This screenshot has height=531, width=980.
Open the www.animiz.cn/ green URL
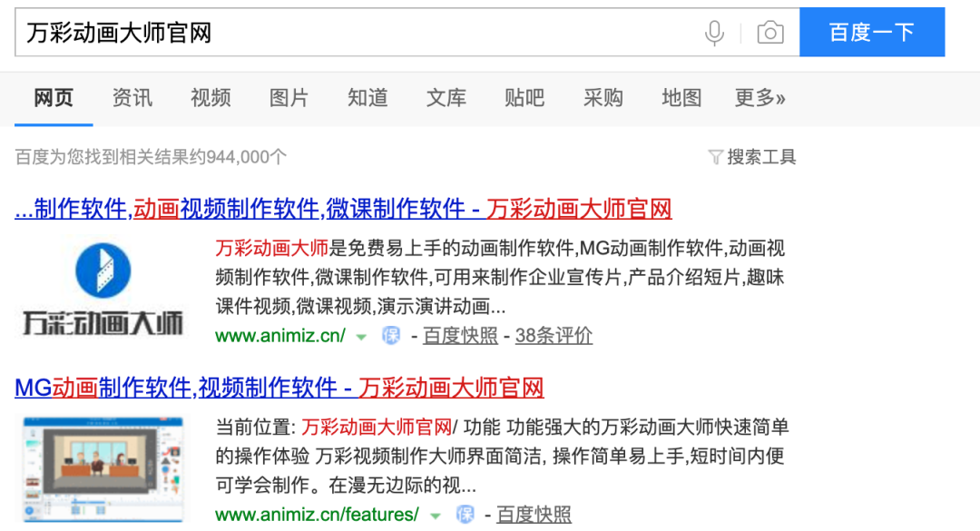pyautogui.click(x=280, y=336)
